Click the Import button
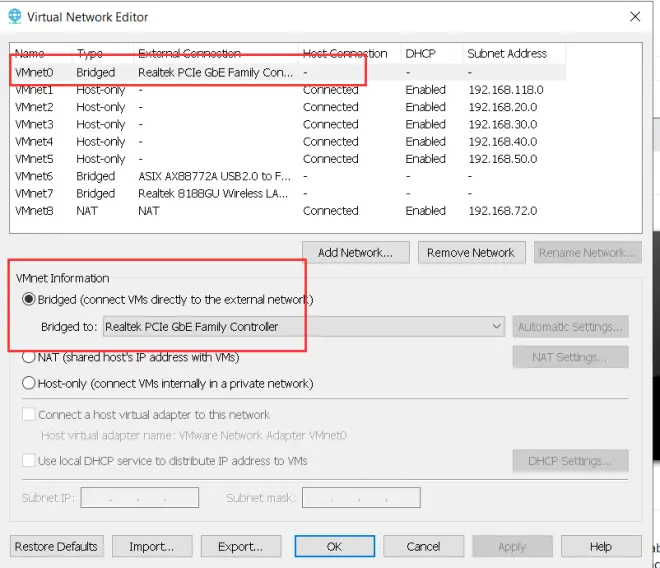The image size is (660, 568). [152, 547]
